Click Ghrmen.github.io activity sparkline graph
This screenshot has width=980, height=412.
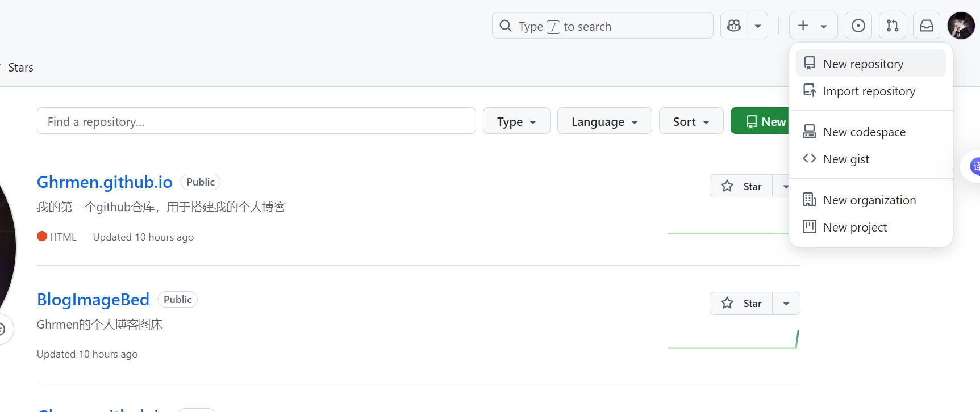728,233
